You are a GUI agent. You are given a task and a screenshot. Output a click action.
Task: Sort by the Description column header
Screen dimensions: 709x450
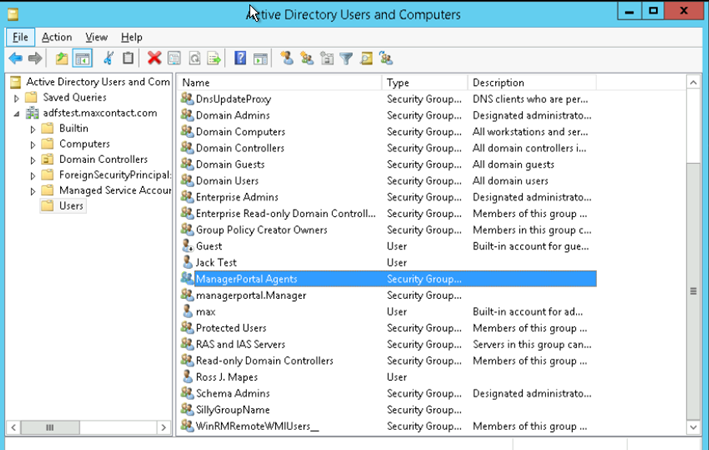point(532,82)
